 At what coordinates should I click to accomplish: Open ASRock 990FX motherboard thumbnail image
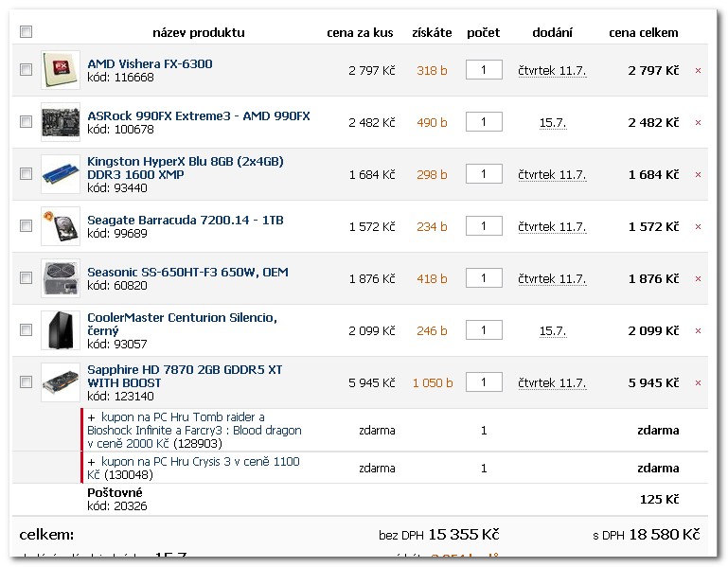point(61,122)
